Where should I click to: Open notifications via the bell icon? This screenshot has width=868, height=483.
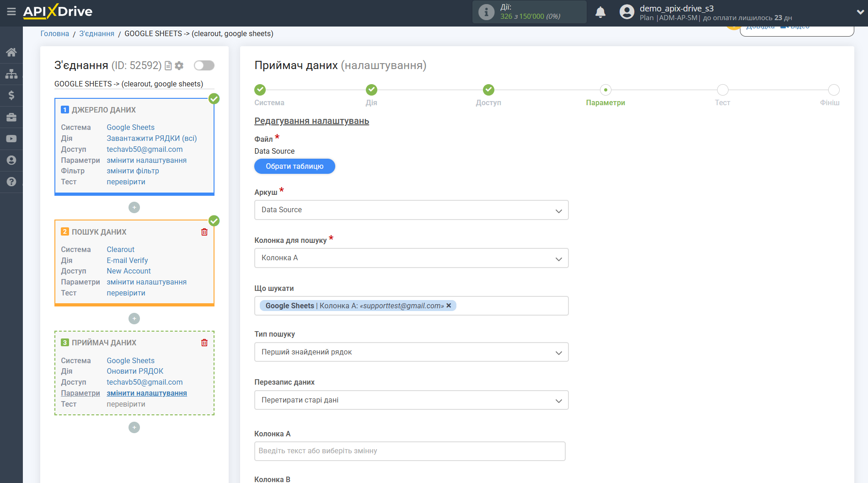coord(600,11)
